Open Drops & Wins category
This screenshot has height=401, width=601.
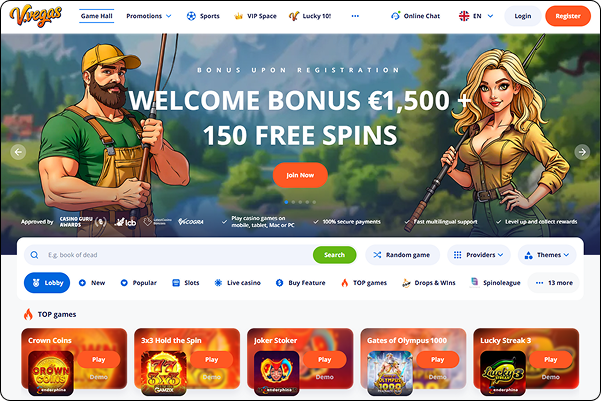[x=429, y=283]
